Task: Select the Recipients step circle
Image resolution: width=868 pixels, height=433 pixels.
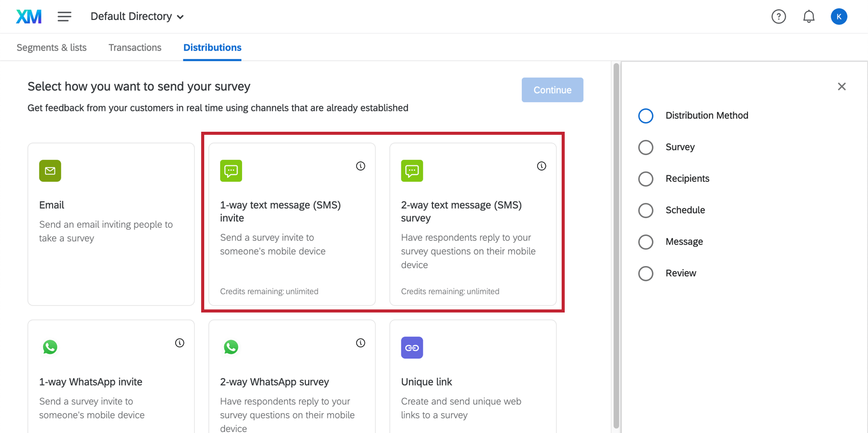Action: pyautogui.click(x=646, y=179)
